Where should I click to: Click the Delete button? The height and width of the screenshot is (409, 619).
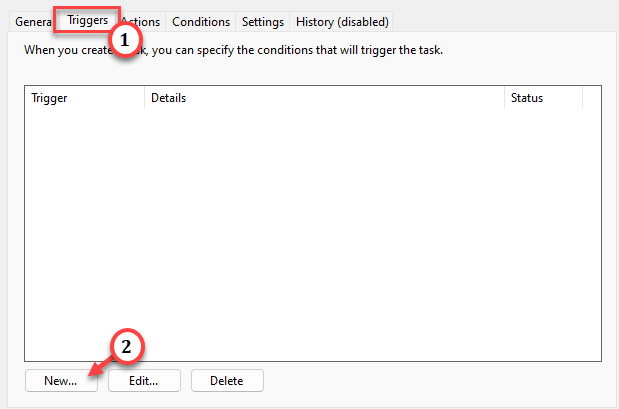pyautogui.click(x=227, y=381)
